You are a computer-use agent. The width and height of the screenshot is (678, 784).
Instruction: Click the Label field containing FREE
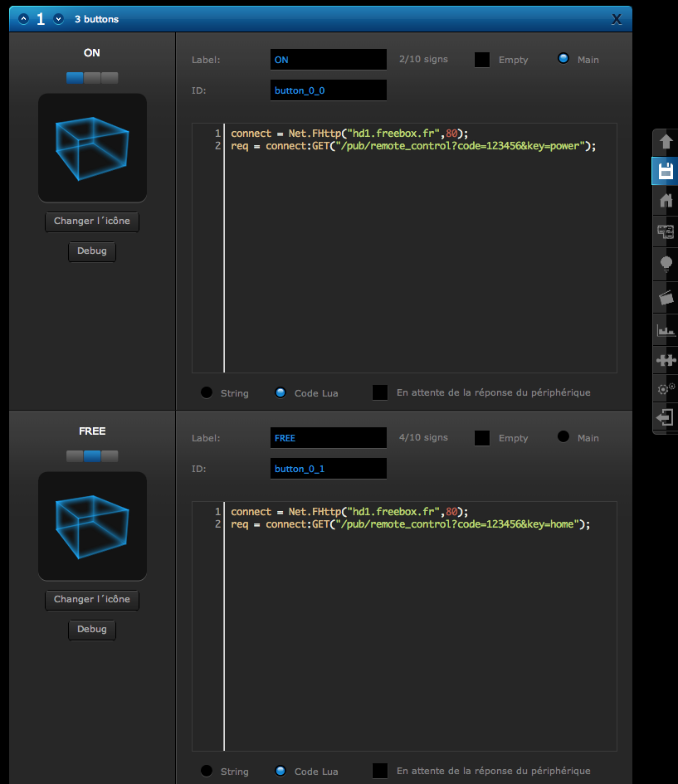point(328,437)
